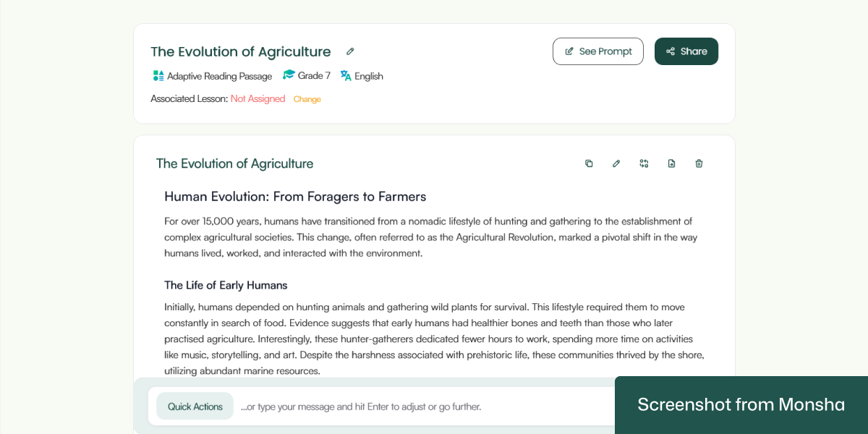Click the subheading The Life of Early Humans
Screen dimensions: 868x434
point(226,285)
